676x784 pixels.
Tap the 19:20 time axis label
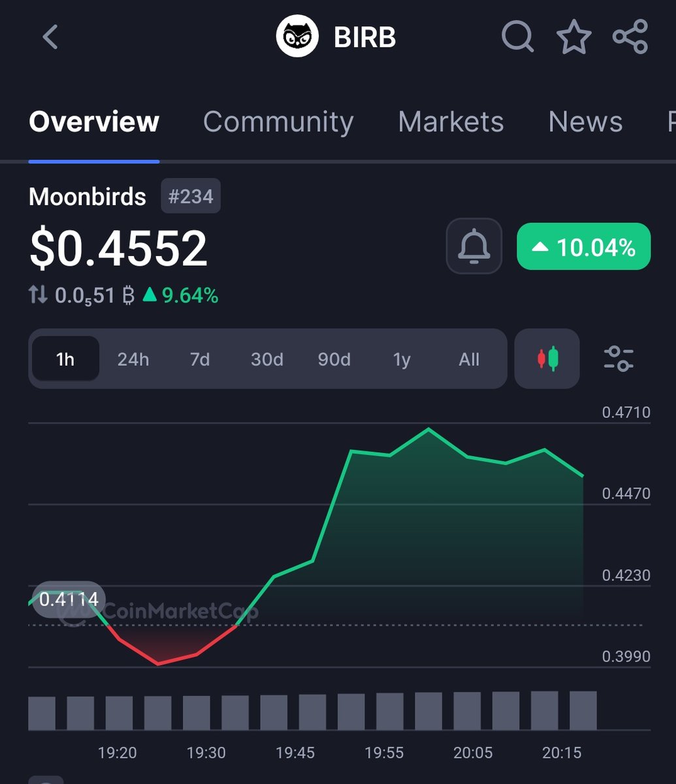(118, 753)
